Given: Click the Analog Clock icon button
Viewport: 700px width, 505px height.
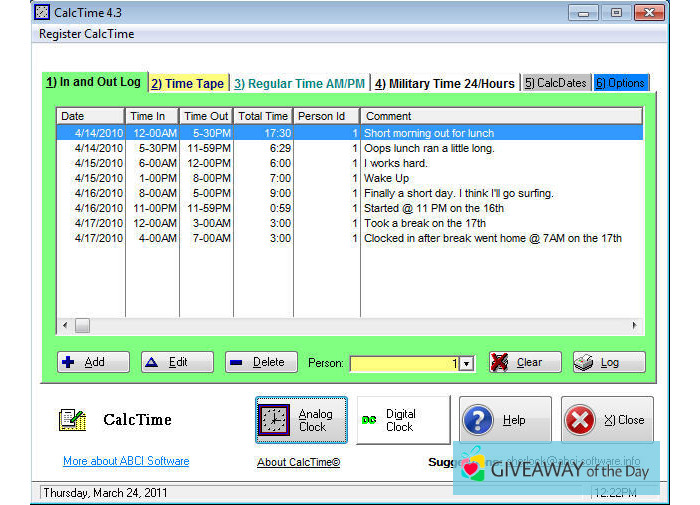Looking at the screenshot, I should (x=301, y=420).
